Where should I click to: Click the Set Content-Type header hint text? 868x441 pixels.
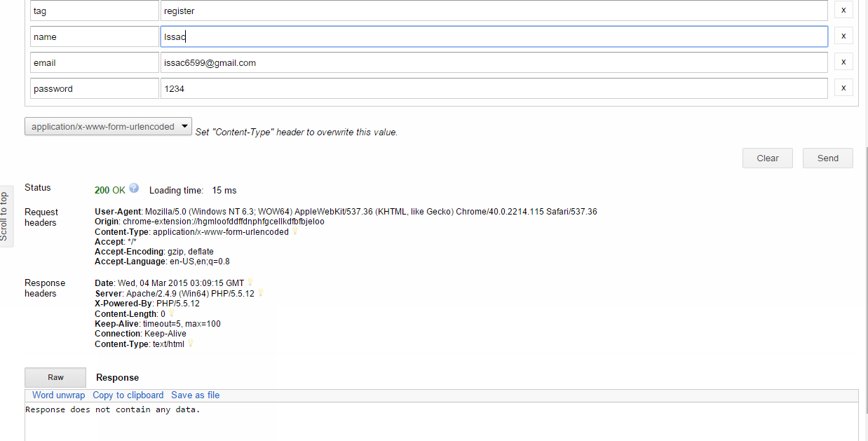[297, 132]
